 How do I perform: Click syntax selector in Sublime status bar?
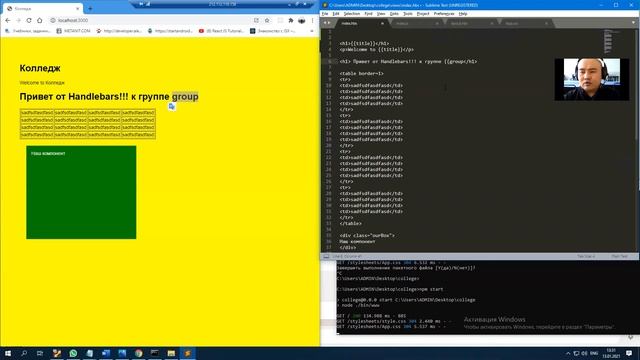[x=619, y=256]
